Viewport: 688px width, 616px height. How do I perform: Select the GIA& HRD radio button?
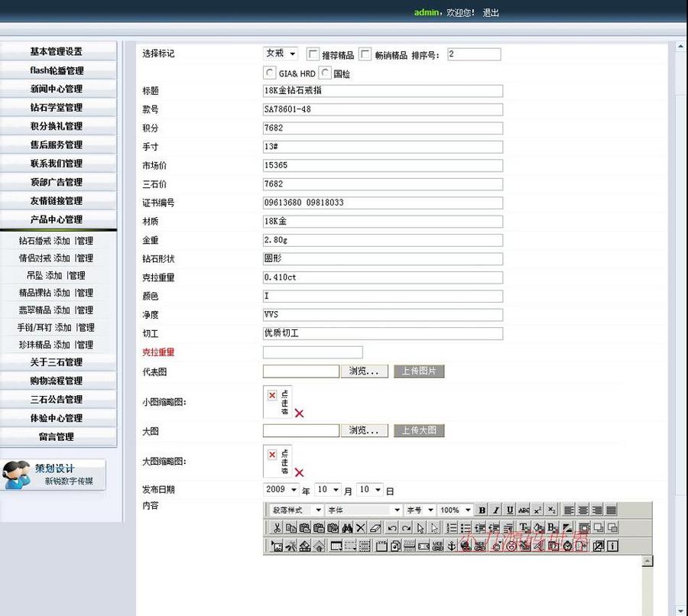(270, 72)
